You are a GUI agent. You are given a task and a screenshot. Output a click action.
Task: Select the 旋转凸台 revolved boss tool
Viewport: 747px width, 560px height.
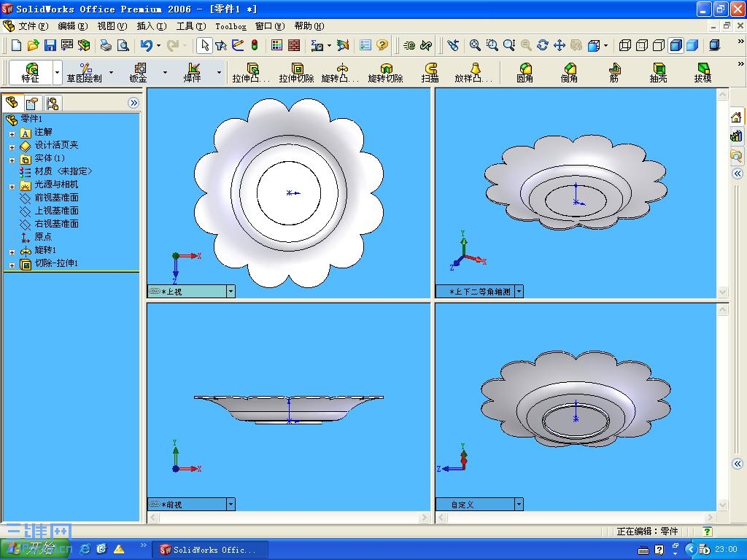pyautogui.click(x=340, y=72)
